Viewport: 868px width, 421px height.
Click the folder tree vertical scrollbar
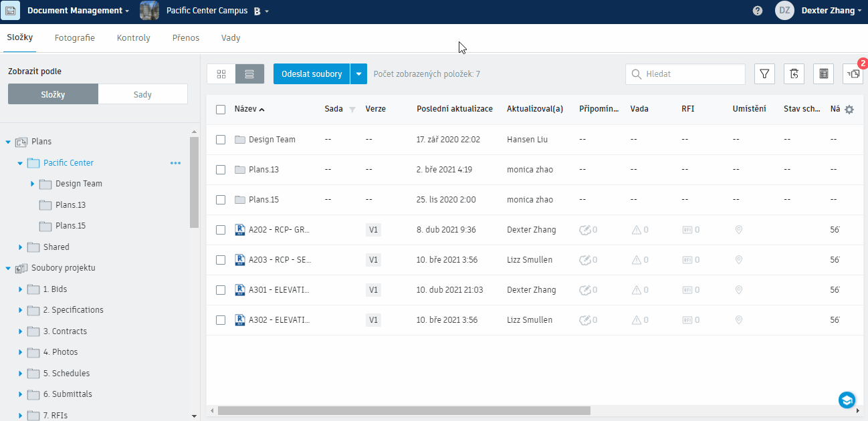tap(194, 182)
